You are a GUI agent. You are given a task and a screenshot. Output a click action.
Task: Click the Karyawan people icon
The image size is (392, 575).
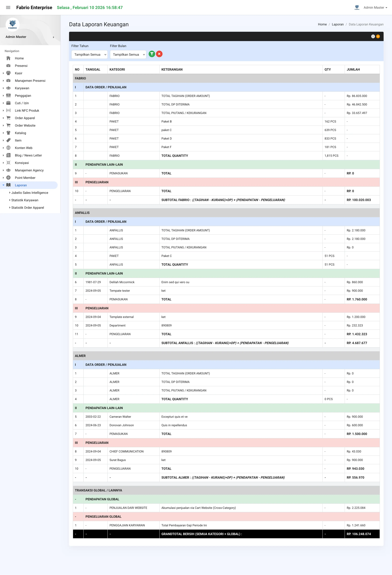pos(8,88)
